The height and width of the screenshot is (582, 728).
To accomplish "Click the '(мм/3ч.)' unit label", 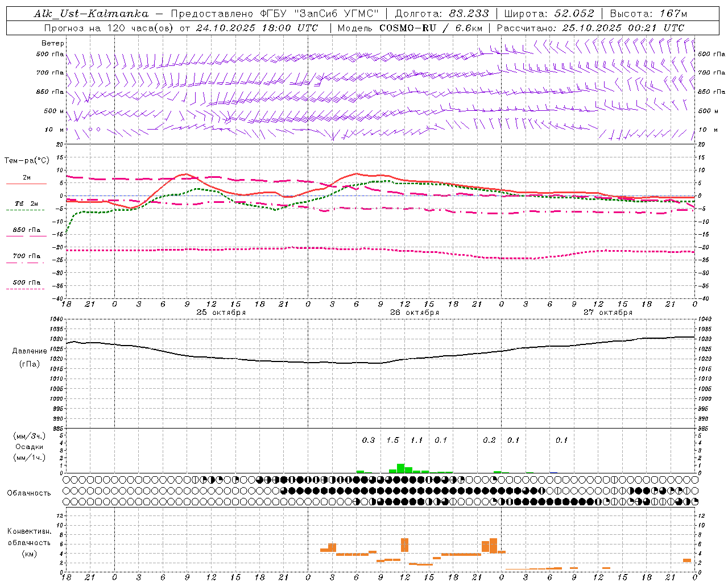I will coord(30,436).
